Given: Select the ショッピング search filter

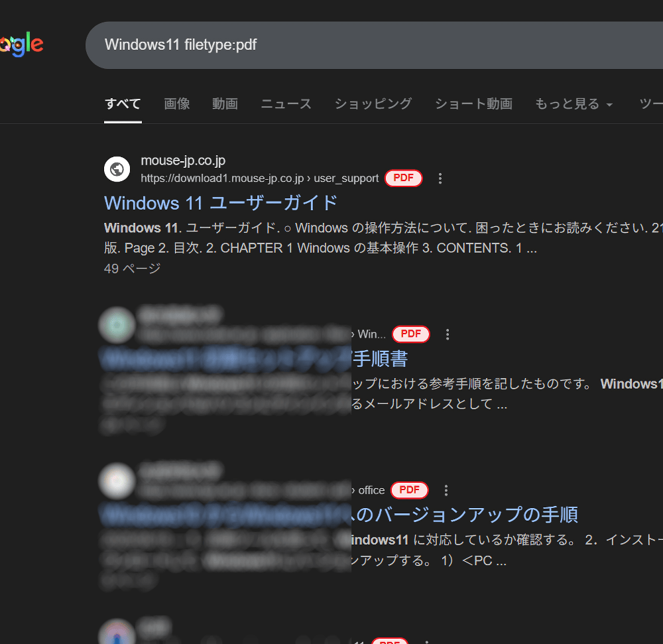Looking at the screenshot, I should coord(373,103).
